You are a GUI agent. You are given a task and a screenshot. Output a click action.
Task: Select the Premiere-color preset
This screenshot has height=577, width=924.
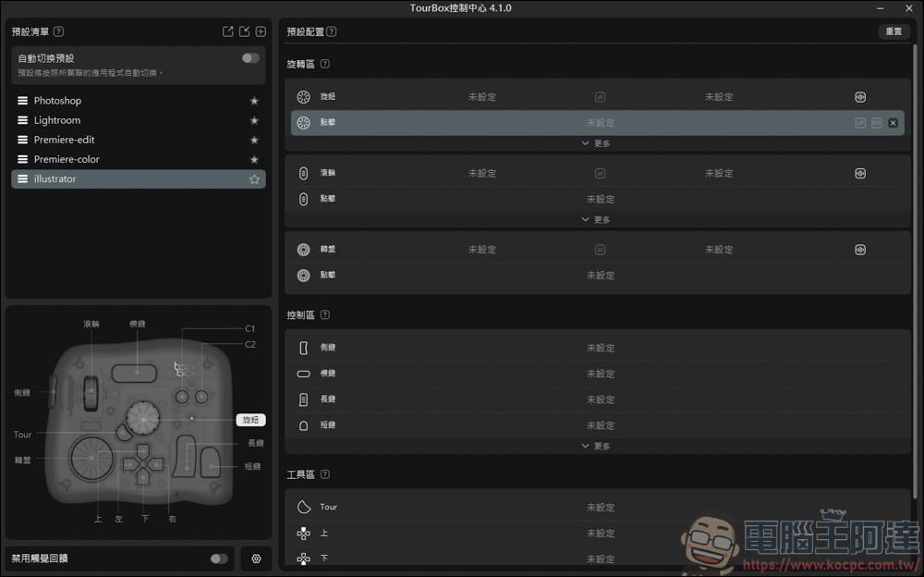point(139,159)
